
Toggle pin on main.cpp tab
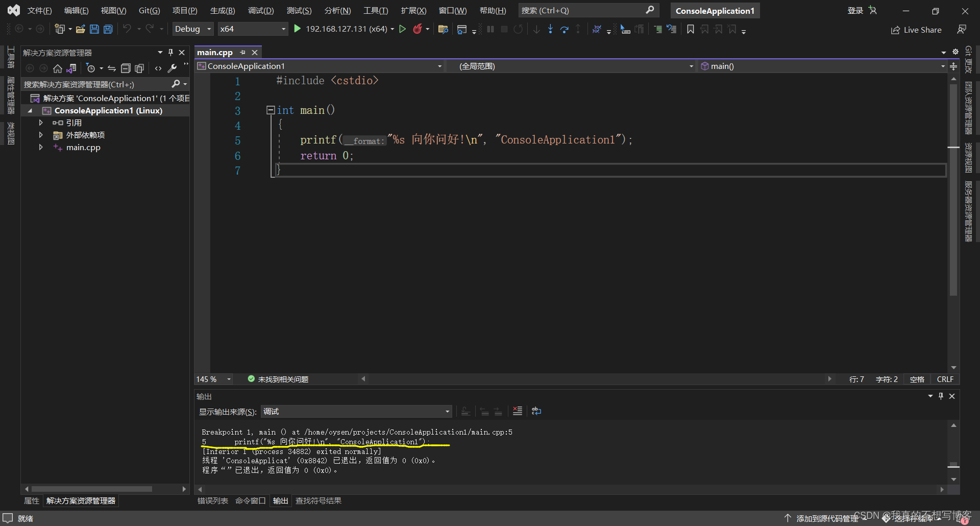click(243, 53)
